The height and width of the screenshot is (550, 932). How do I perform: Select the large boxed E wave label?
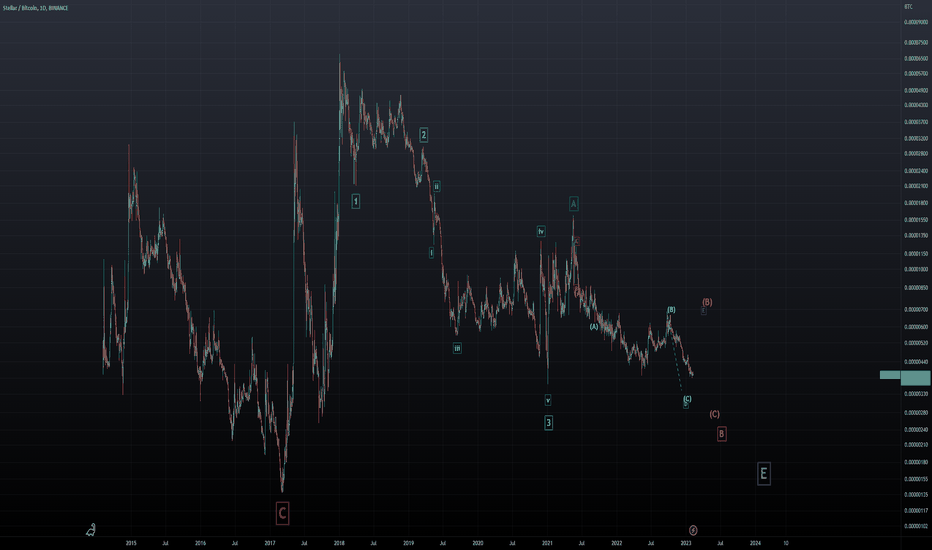pyautogui.click(x=764, y=473)
